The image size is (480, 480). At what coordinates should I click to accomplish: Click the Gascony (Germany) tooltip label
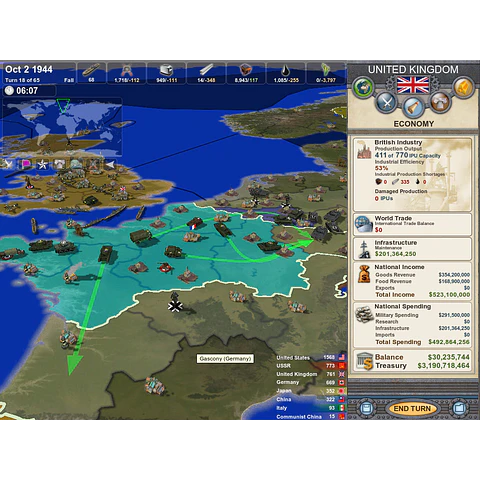pos(225,359)
